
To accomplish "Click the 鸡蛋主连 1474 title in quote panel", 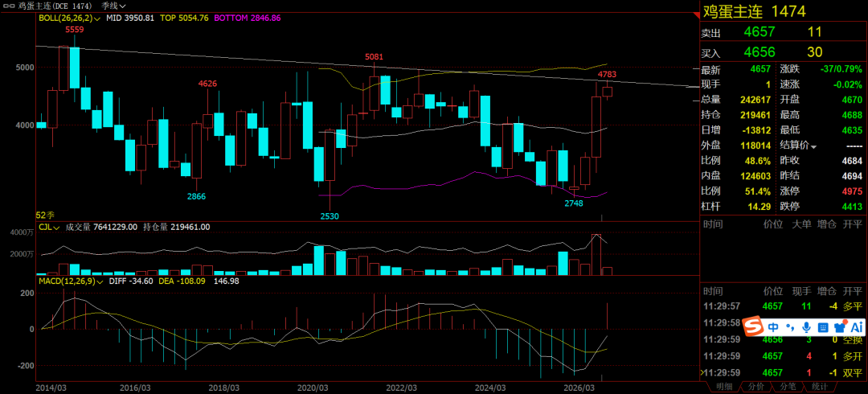I will pos(754,10).
